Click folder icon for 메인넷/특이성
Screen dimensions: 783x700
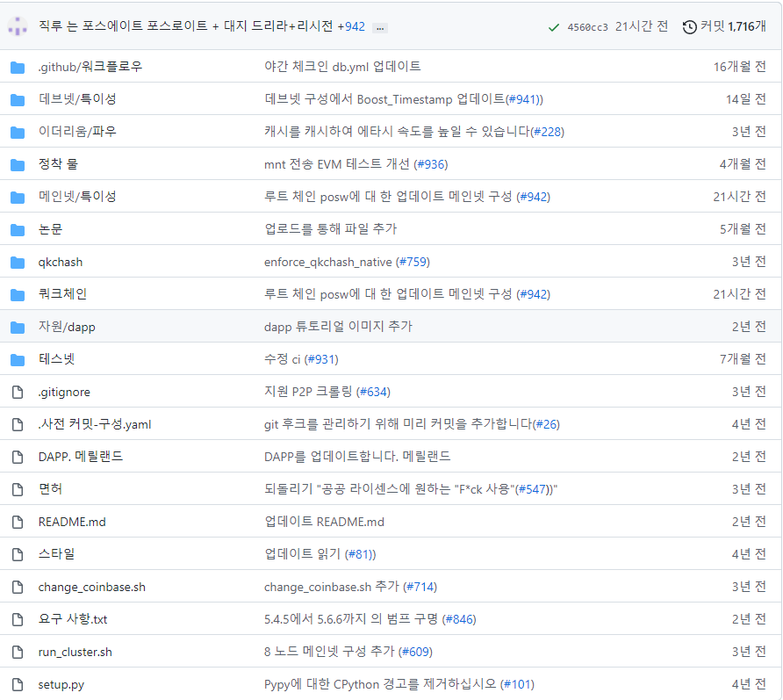pyautogui.click(x=18, y=197)
